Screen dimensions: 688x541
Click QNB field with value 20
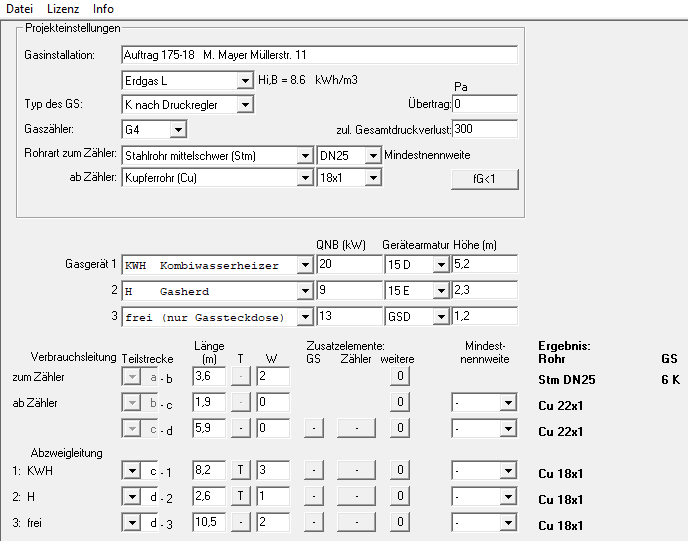click(x=349, y=265)
